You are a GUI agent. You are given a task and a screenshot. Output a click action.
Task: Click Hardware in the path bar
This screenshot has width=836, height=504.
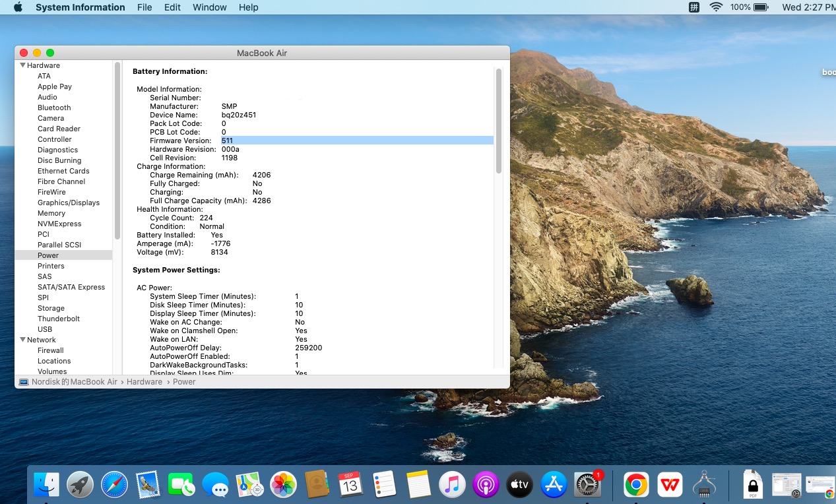click(x=145, y=382)
